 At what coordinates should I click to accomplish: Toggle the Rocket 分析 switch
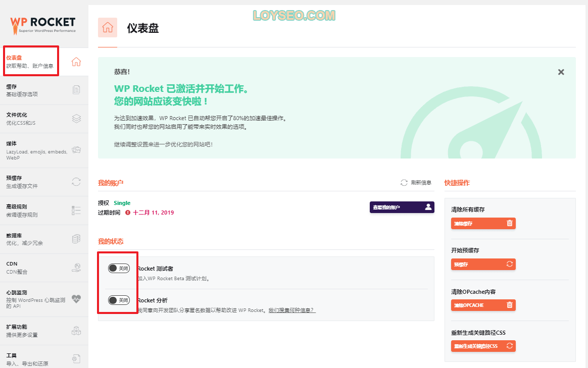(119, 300)
